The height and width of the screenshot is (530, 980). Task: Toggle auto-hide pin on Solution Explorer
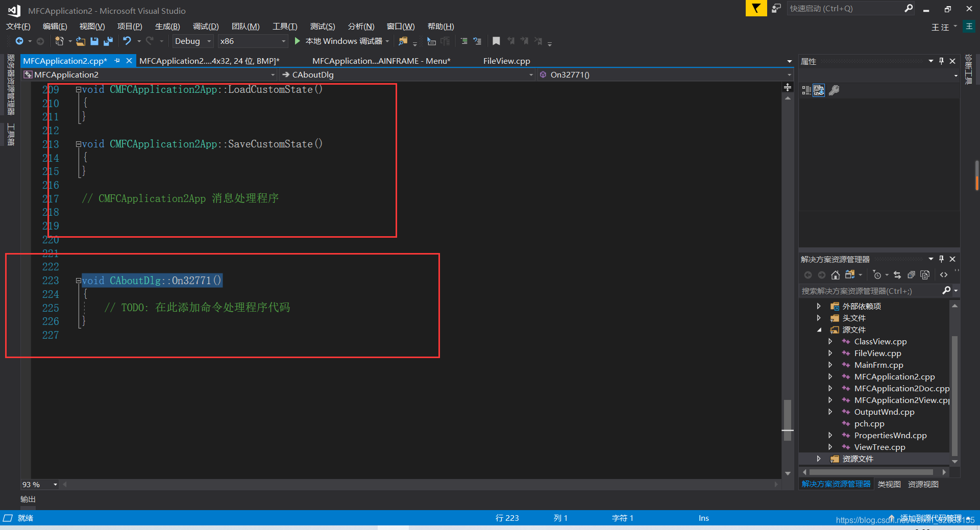click(x=942, y=259)
